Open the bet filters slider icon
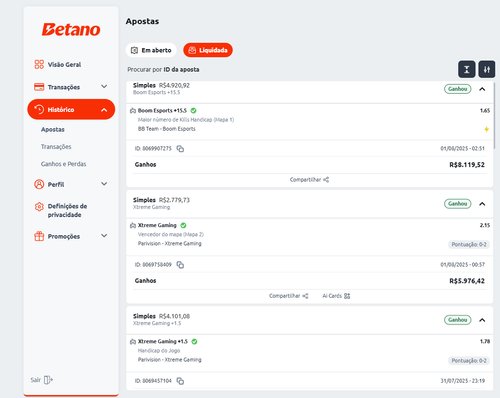This screenshot has height=398, width=500. (487, 69)
